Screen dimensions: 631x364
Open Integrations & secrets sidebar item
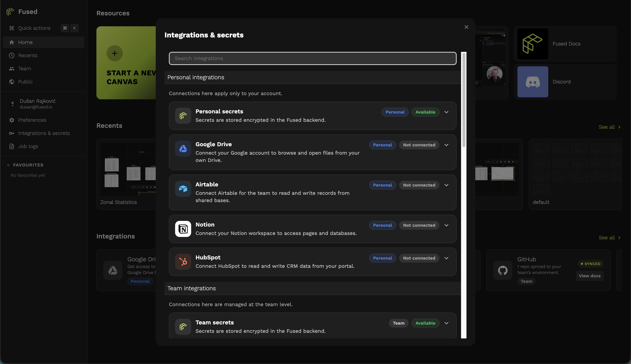click(43, 133)
